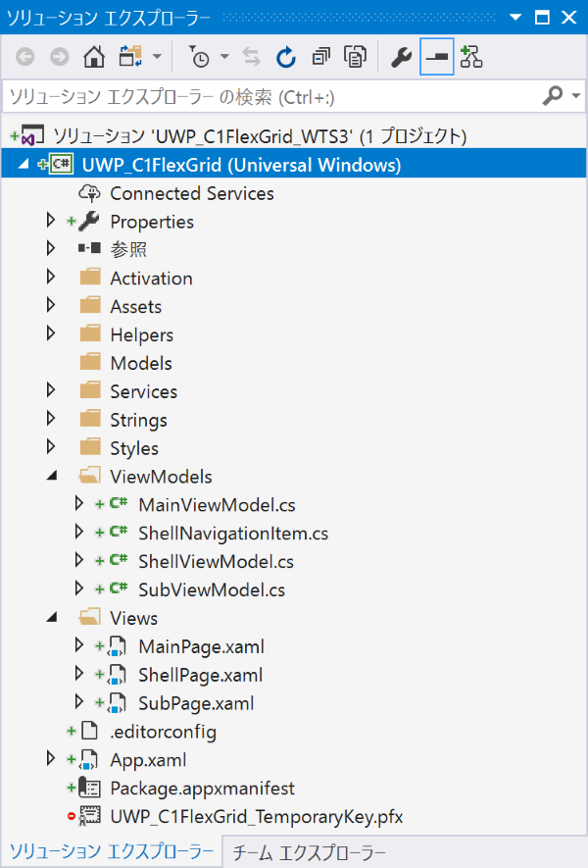Click the Back navigation arrow icon

pos(24,57)
